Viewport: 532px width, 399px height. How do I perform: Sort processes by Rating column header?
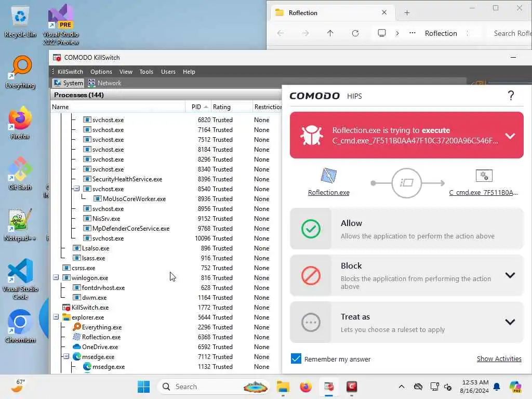click(232, 107)
